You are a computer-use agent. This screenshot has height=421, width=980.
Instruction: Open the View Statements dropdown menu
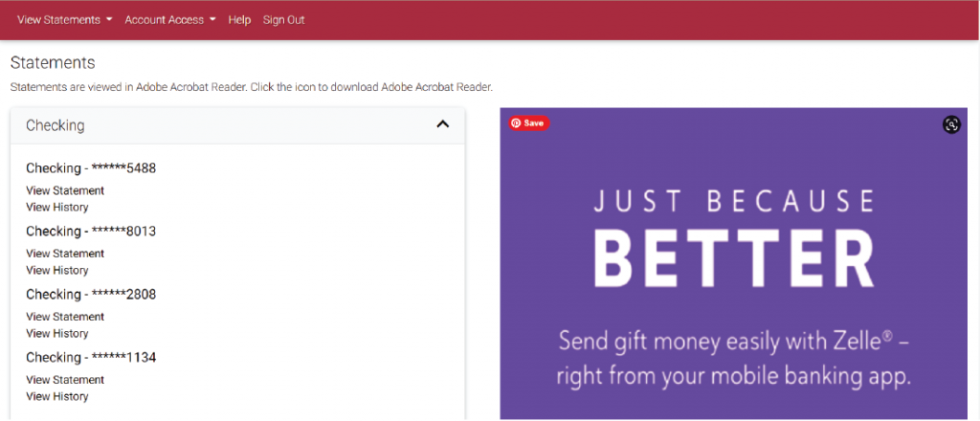coord(64,19)
